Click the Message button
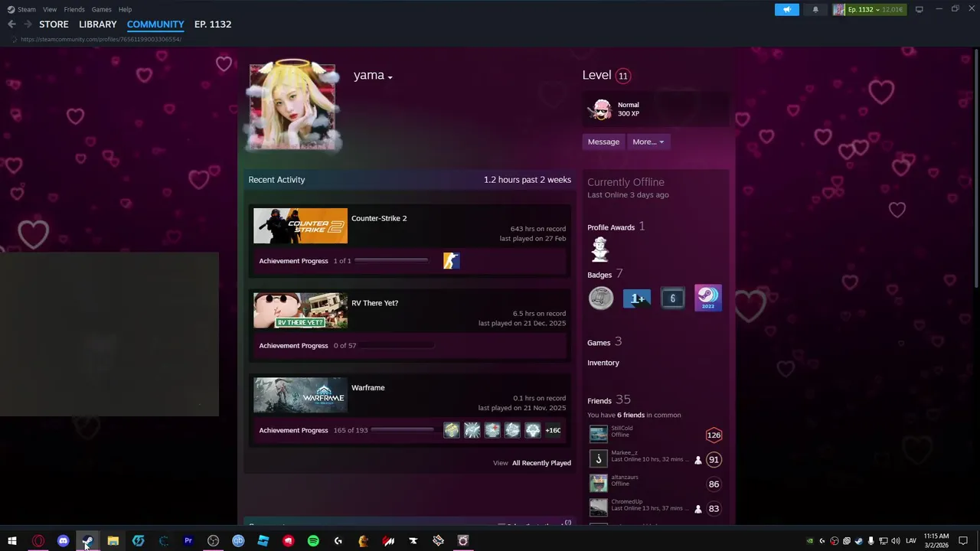Image resolution: width=980 pixels, height=551 pixels. (603, 142)
